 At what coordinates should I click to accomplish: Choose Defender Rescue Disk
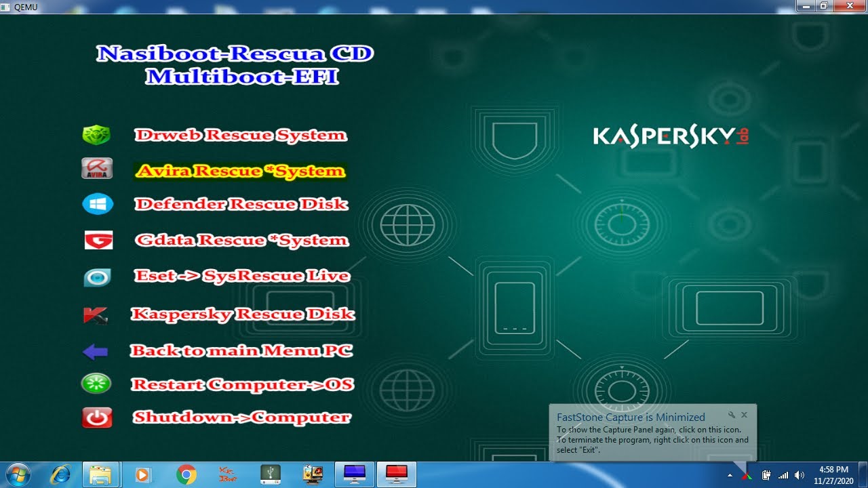(x=241, y=204)
